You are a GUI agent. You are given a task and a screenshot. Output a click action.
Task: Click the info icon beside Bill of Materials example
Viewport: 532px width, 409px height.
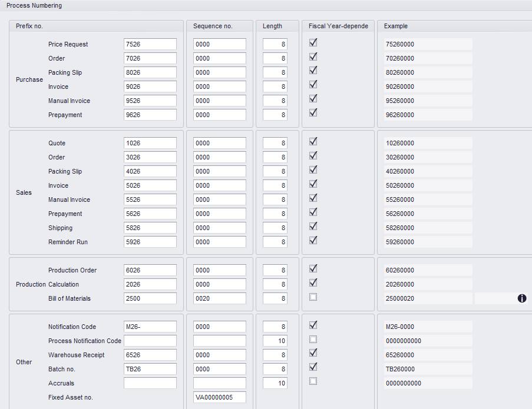[x=521, y=298]
